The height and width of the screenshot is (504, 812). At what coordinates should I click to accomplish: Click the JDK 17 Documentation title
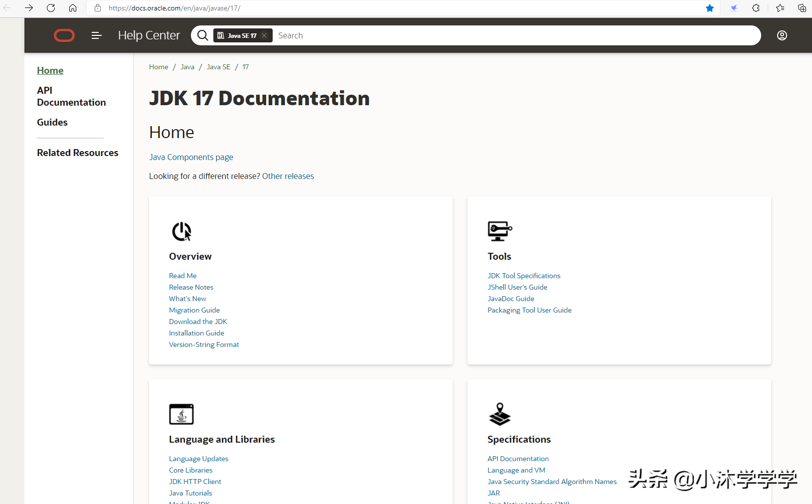(x=259, y=98)
